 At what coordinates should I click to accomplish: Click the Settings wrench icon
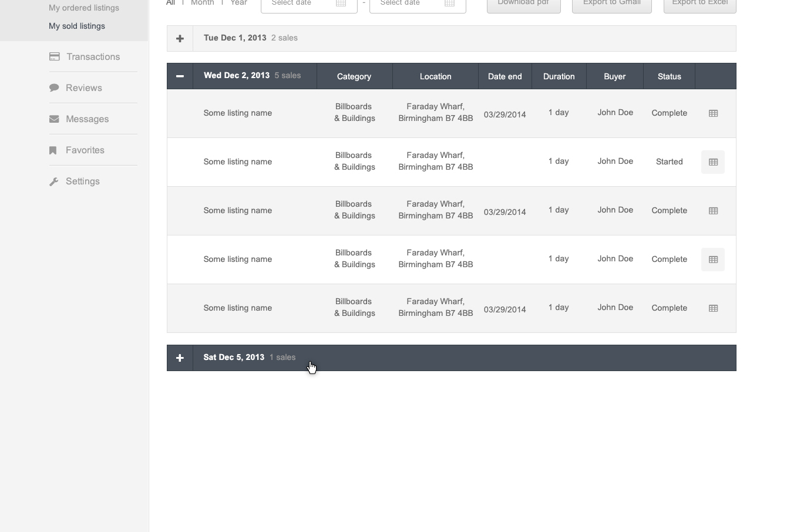tap(54, 181)
